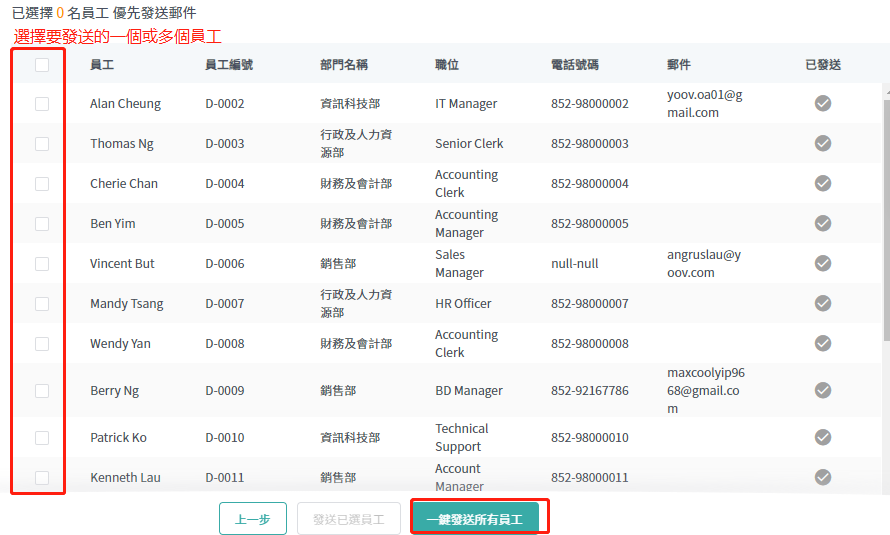Click sent status icon for Ben Yim
Viewport: 890px width, 535px height.
(823, 223)
